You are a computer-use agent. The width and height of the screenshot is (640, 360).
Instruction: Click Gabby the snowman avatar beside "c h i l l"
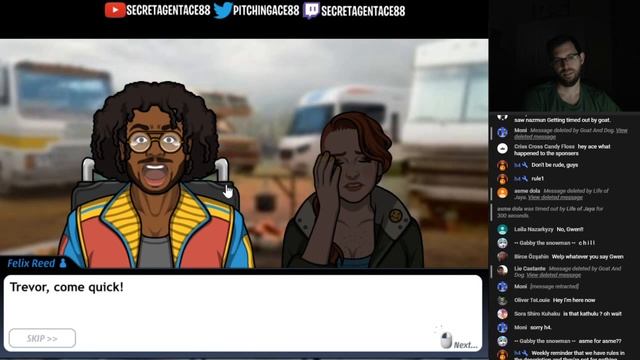coord(502,243)
